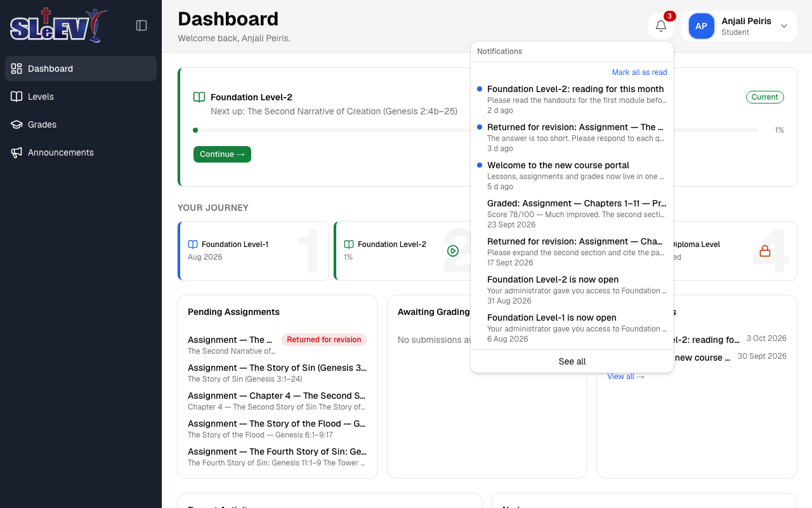This screenshot has height=508, width=812.
Task: Open Returned for revision notification dated 17 Sept 2026
Action: click(572, 252)
